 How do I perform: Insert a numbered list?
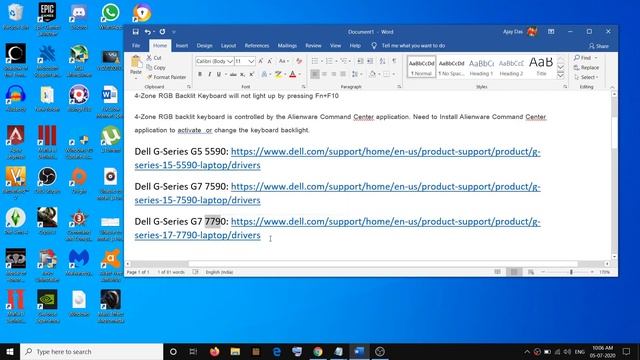click(x=329, y=61)
